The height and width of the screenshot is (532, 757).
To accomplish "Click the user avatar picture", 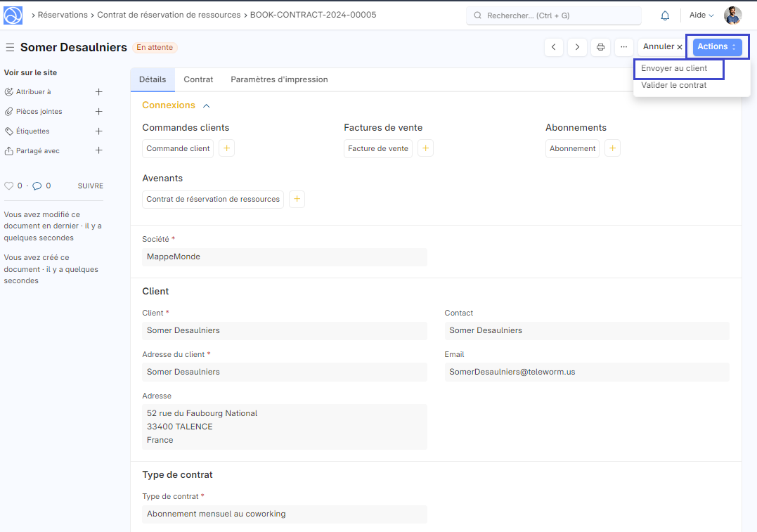I will pyautogui.click(x=732, y=15).
